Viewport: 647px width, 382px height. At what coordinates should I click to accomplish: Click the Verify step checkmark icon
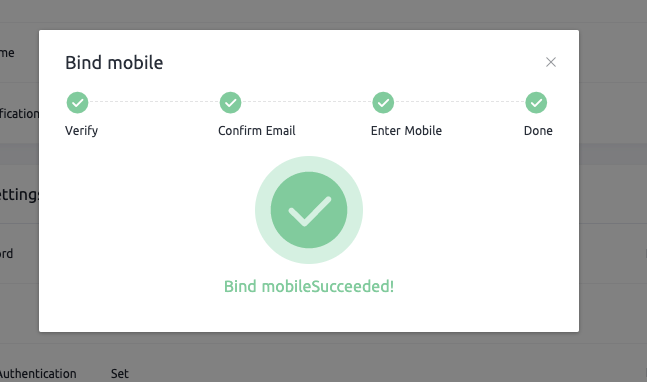[78, 102]
